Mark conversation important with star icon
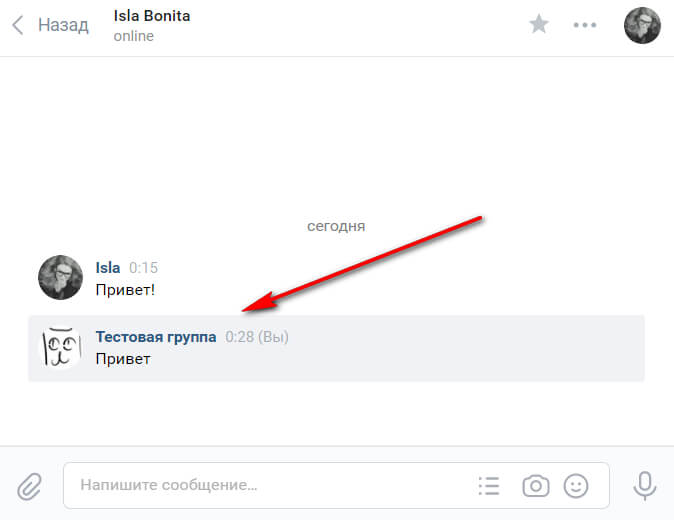674x520 pixels. pos(539,25)
